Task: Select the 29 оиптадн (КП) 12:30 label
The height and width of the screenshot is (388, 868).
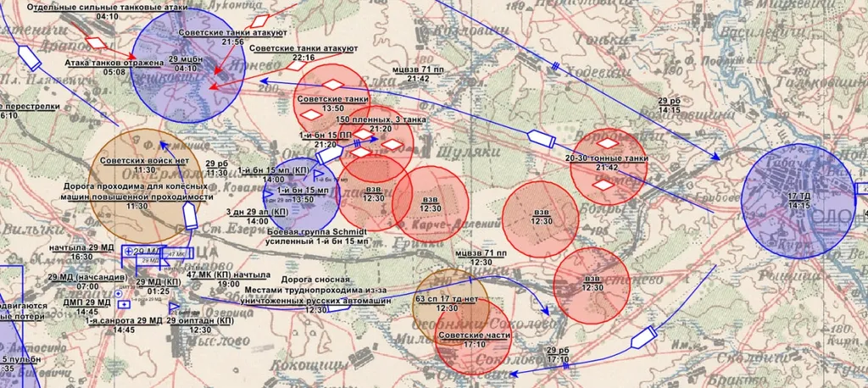Action: [201, 325]
